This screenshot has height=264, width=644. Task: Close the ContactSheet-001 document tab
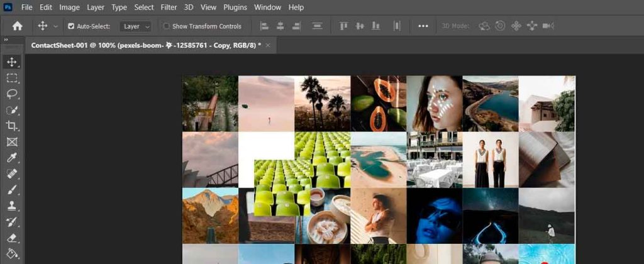click(x=268, y=46)
